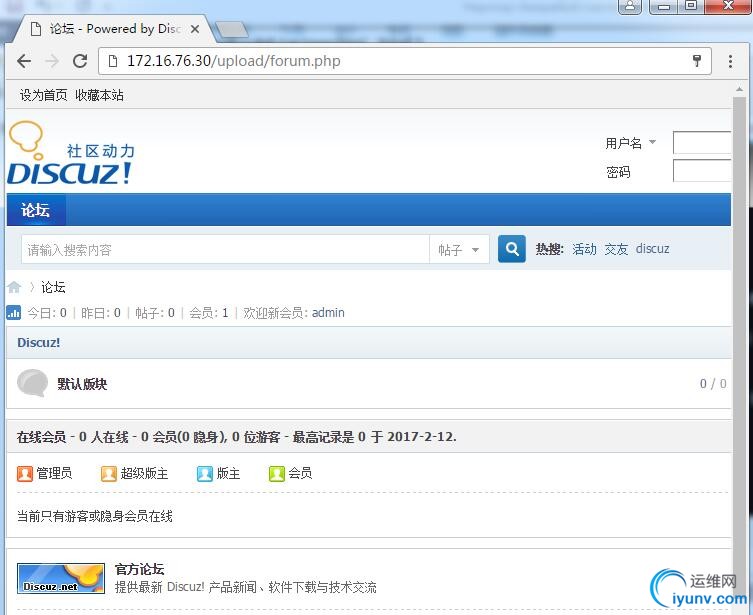Open the 官方论坛 link
Screen dimensions: 753x615
click(140, 569)
